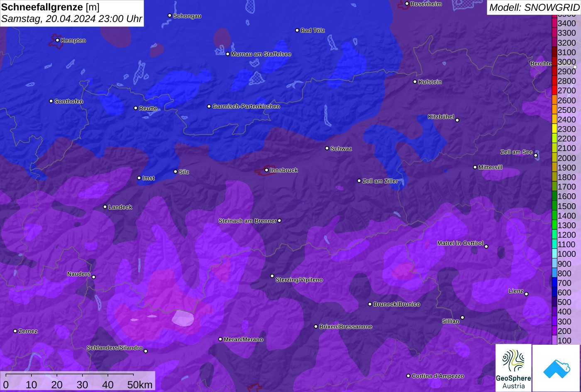Viewport: 581px width, 392px height.
Task: Click the green legend swatch beside 1500
Action: (554, 206)
